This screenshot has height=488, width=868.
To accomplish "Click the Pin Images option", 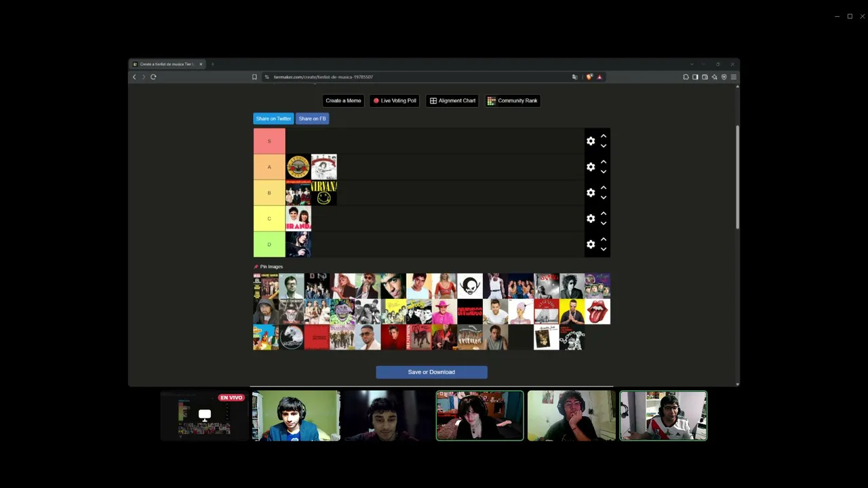I will coord(269,266).
